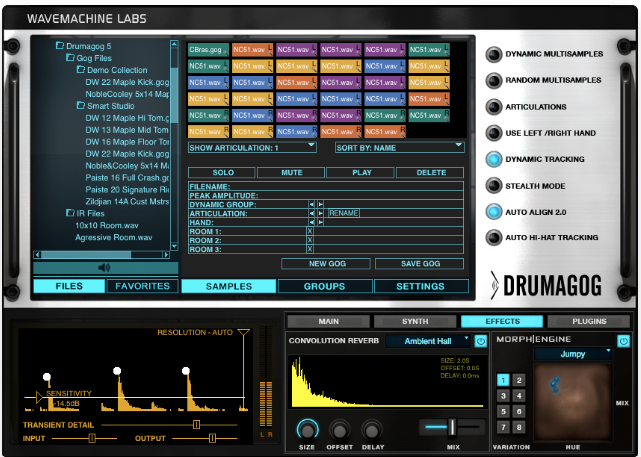Click the Delay reverb knob
Image resolution: width=641 pixels, height=457 pixels.
click(372, 430)
